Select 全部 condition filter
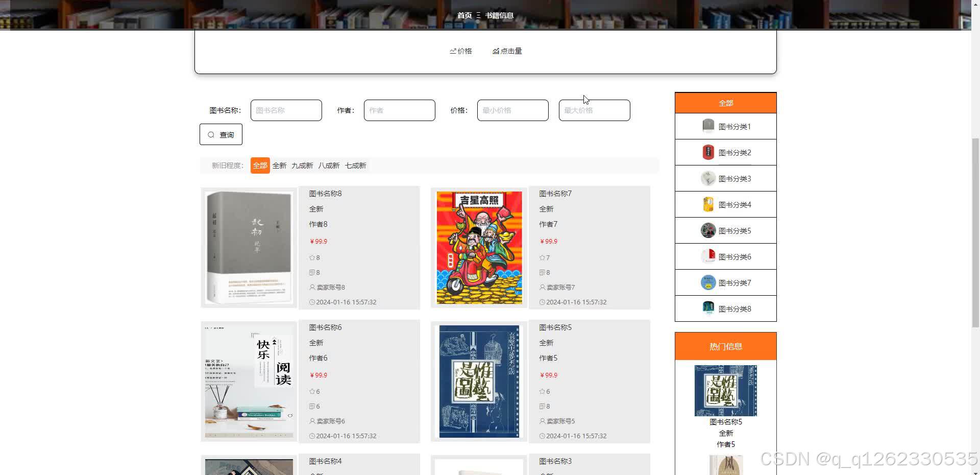The image size is (980, 475). [260, 165]
